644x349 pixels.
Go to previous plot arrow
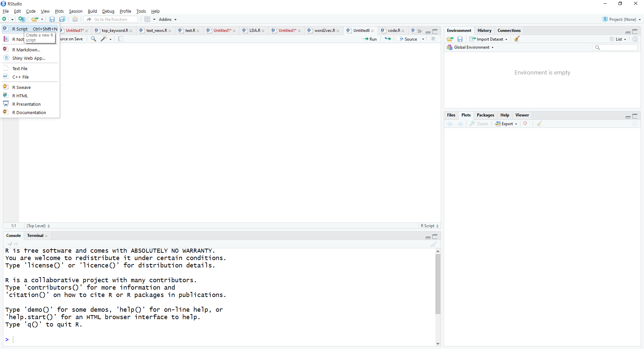coord(450,124)
